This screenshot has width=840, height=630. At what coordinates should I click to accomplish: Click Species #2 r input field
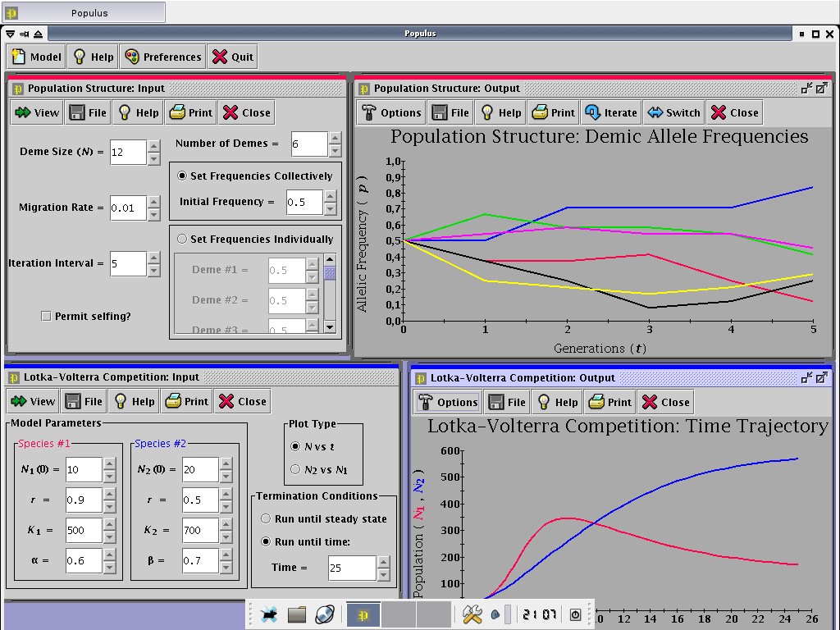200,500
